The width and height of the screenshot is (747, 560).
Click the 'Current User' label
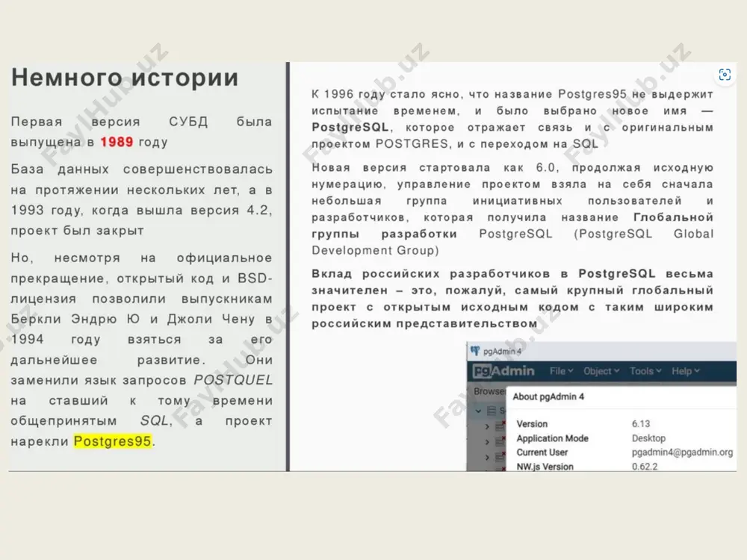[x=542, y=452]
